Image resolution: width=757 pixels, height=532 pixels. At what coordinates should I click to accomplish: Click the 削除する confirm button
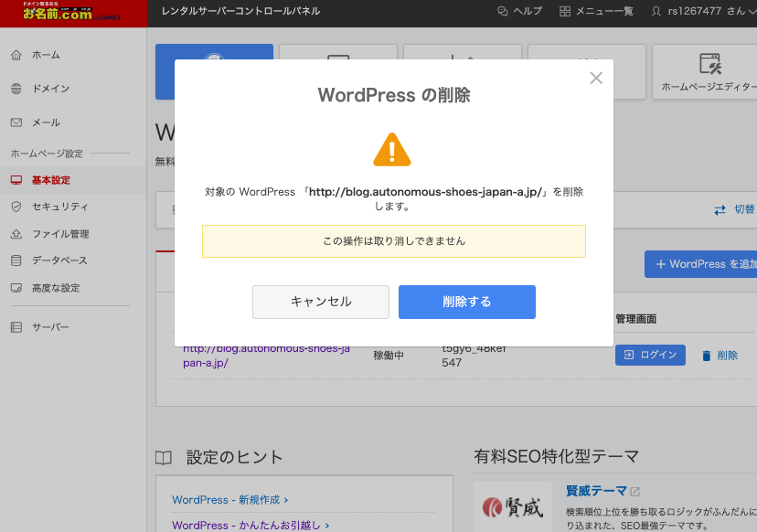tap(466, 302)
